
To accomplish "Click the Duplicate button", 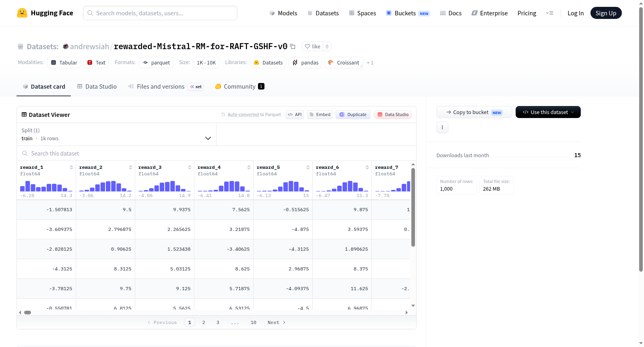I will click(x=353, y=114).
